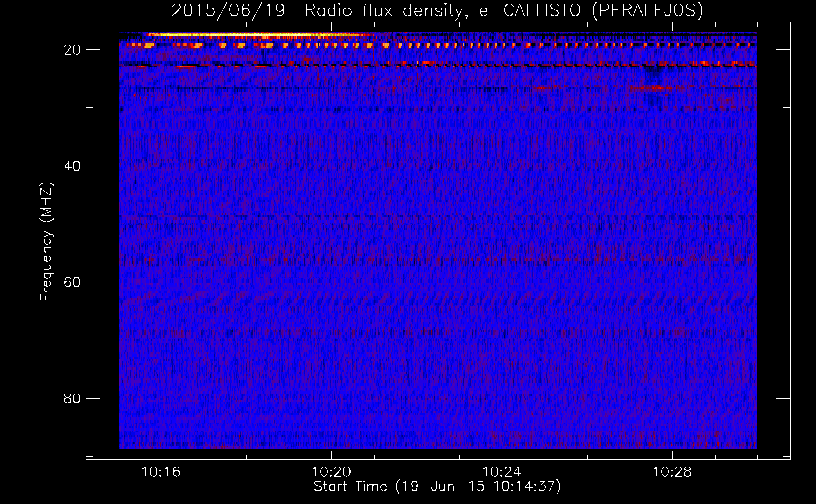Click the 20 MHz frequency tick label
This screenshot has height=504, width=816.
click(x=72, y=49)
